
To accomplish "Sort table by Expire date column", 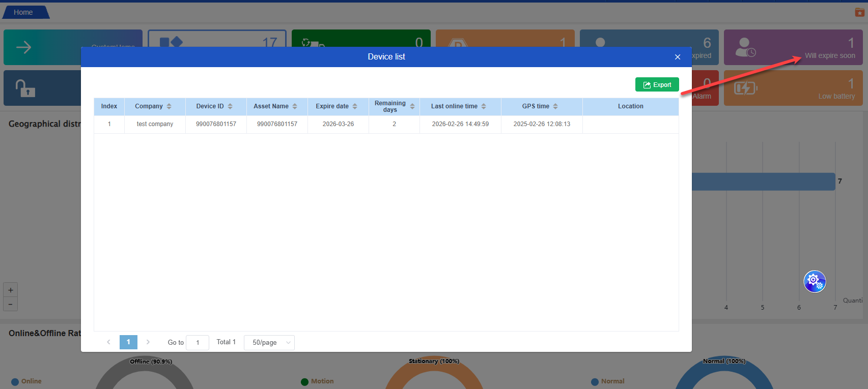I will pyautogui.click(x=355, y=106).
